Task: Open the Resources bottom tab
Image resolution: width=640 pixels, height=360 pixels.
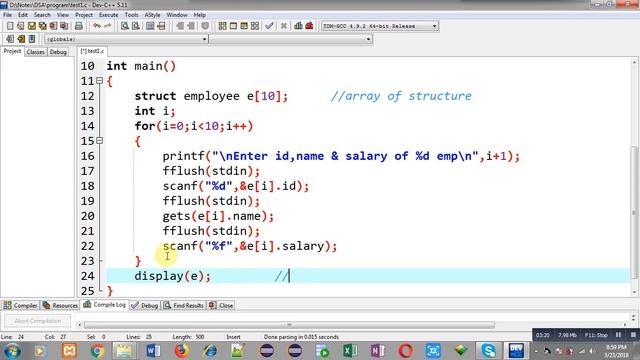Action: [x=60, y=305]
